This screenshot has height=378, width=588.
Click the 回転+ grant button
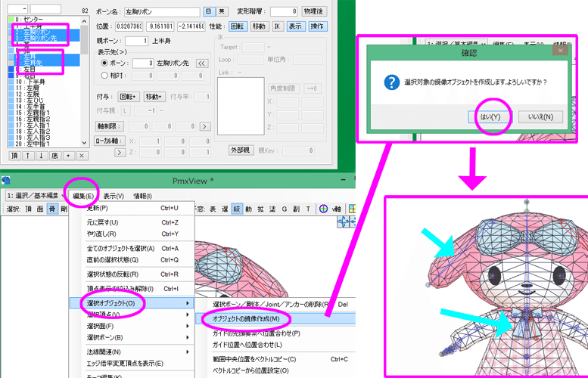coord(128,97)
